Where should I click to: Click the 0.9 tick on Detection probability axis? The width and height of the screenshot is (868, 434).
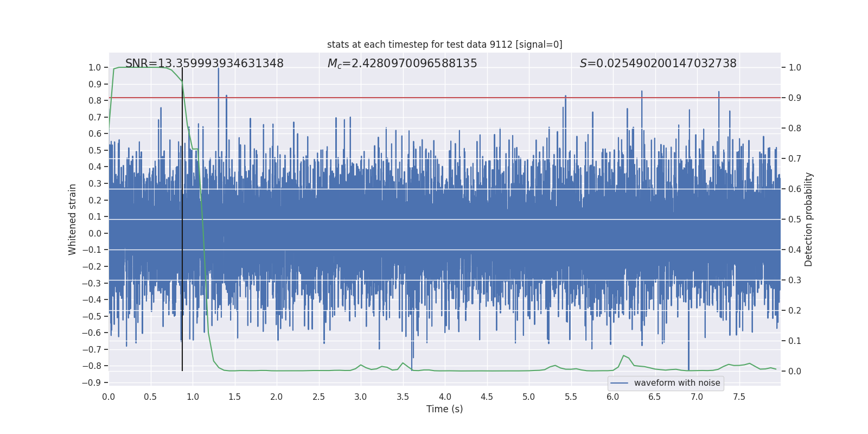tap(795, 98)
